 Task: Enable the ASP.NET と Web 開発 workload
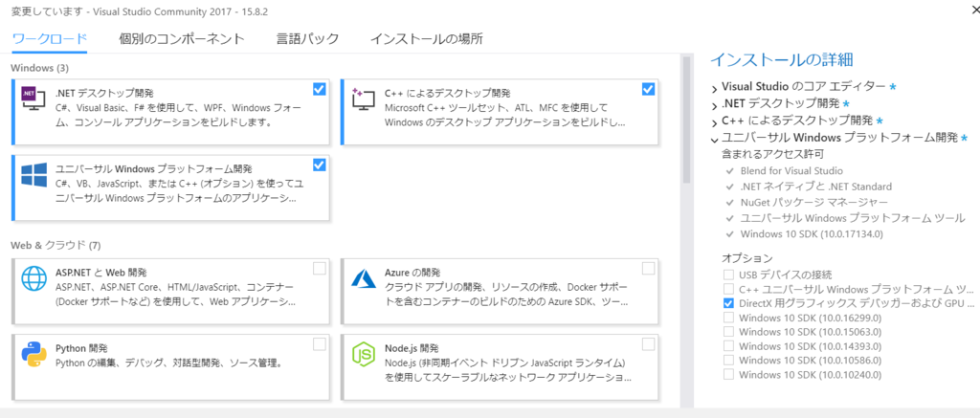pyautogui.click(x=320, y=269)
